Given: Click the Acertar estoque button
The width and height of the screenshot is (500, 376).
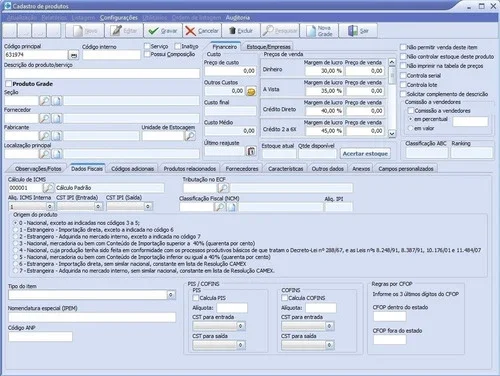Looking at the screenshot, I should pyautogui.click(x=365, y=154).
